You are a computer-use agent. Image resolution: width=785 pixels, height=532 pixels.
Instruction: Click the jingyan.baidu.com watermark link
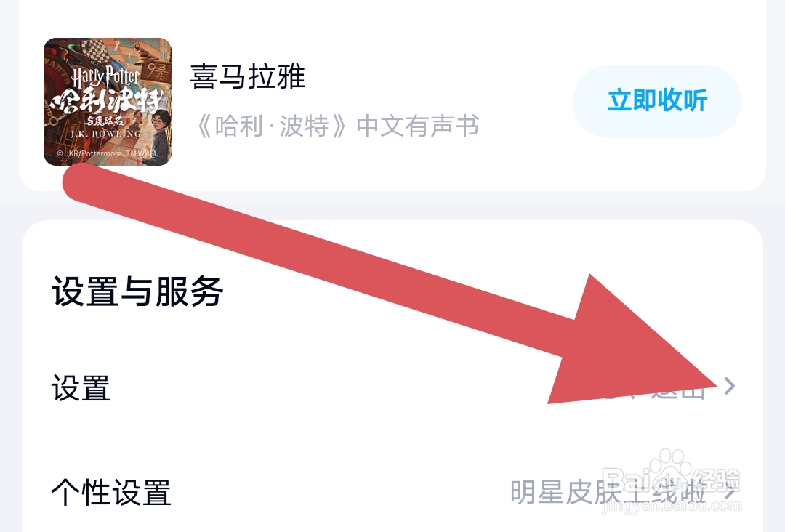coord(672,506)
